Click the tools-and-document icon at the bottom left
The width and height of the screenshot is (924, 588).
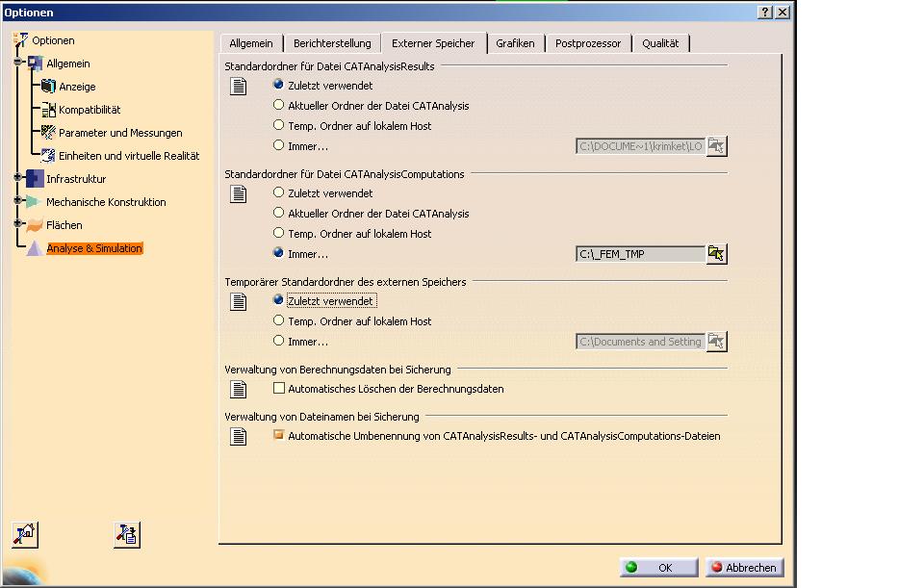click(x=127, y=535)
